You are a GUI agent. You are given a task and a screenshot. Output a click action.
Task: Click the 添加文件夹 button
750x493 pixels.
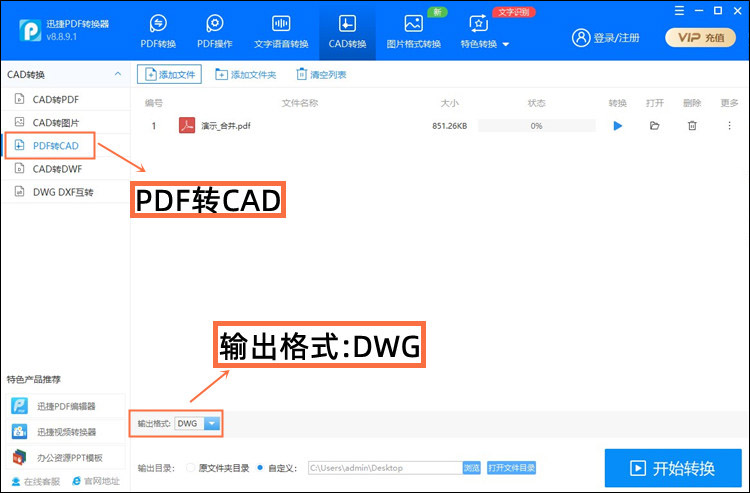[x=246, y=74]
